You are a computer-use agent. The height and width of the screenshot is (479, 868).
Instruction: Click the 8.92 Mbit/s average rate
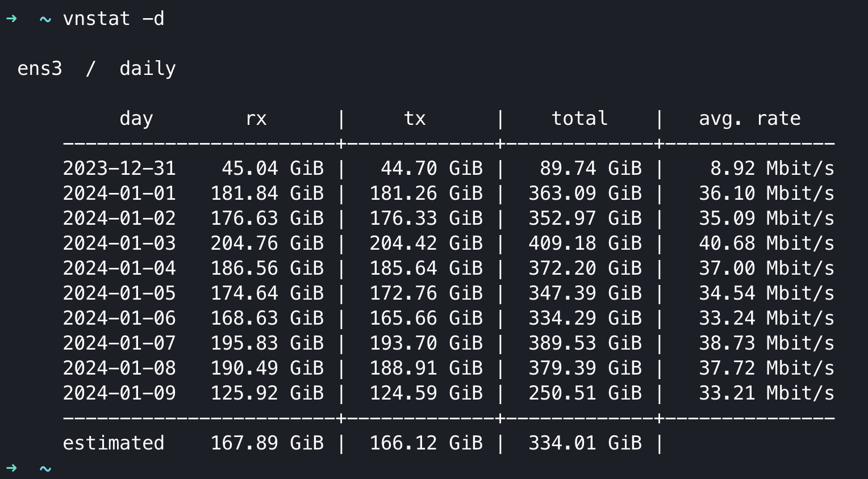772,169
